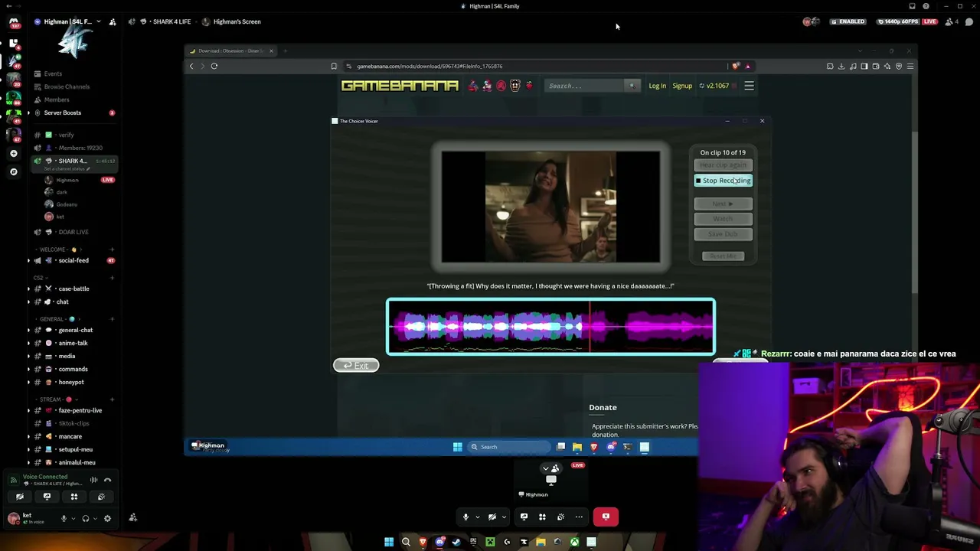Screen dimensions: 980x551
Task: Click Stop Recording in The Choicer Voicer
Action: 724,181
